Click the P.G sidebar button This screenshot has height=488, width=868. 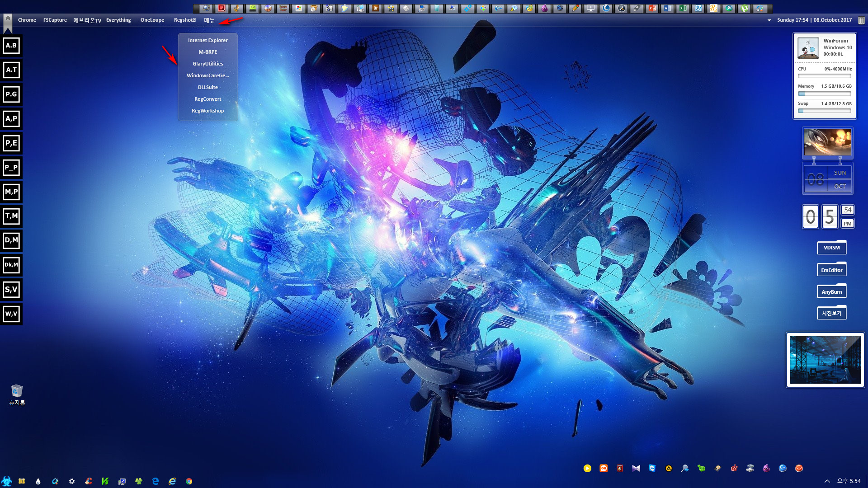(11, 94)
